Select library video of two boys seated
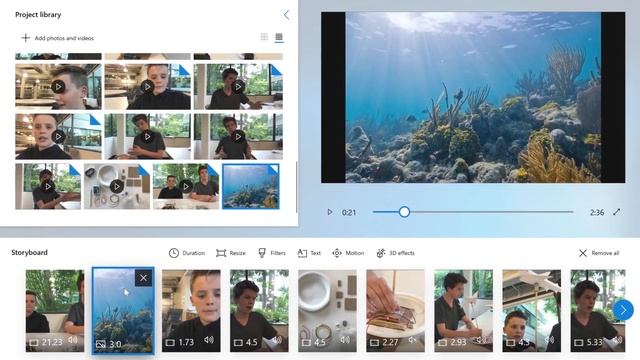The height and width of the screenshot is (360, 640). (x=186, y=187)
